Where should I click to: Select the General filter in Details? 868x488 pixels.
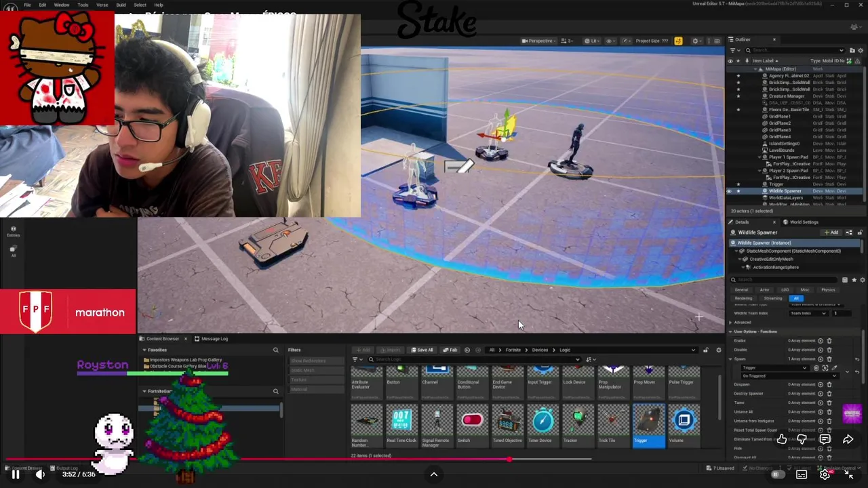(x=741, y=290)
